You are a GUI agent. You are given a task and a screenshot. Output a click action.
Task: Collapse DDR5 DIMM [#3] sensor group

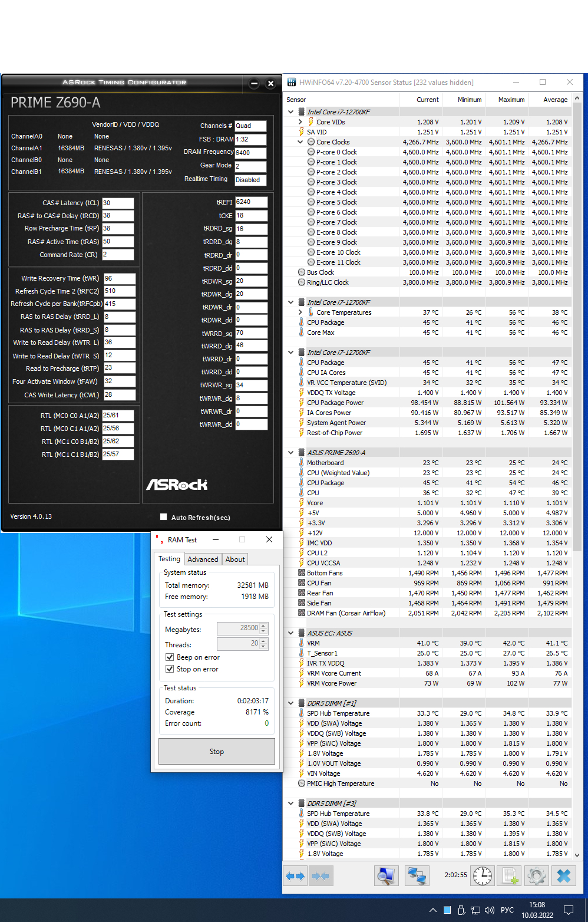tap(291, 804)
